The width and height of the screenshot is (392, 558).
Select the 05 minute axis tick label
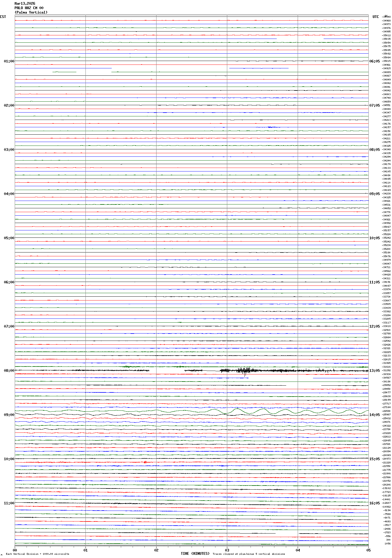368,550
